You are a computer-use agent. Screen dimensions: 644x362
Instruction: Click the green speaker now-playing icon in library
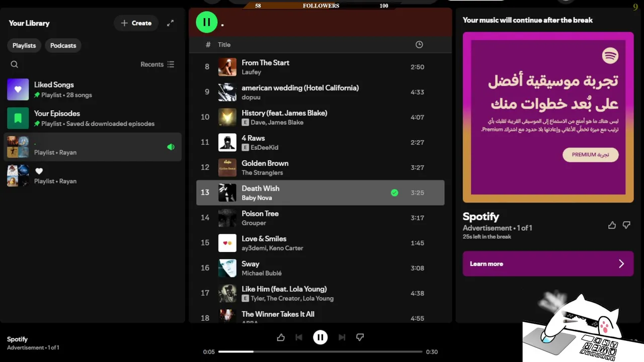(x=171, y=147)
